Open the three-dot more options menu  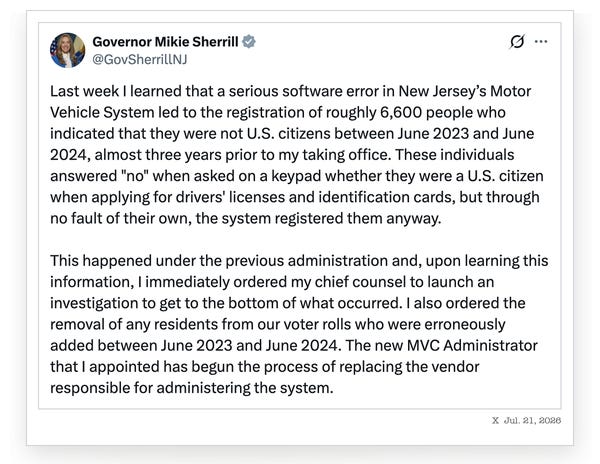[541, 41]
